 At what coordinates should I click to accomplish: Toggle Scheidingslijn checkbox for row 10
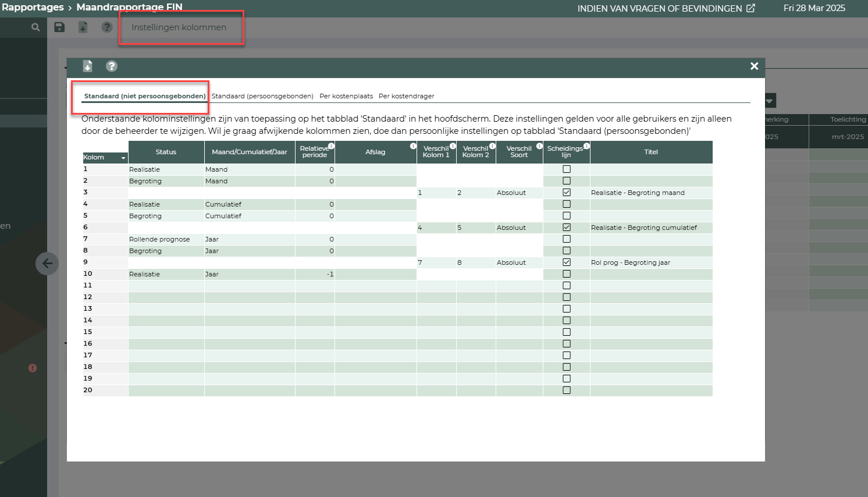coord(567,274)
